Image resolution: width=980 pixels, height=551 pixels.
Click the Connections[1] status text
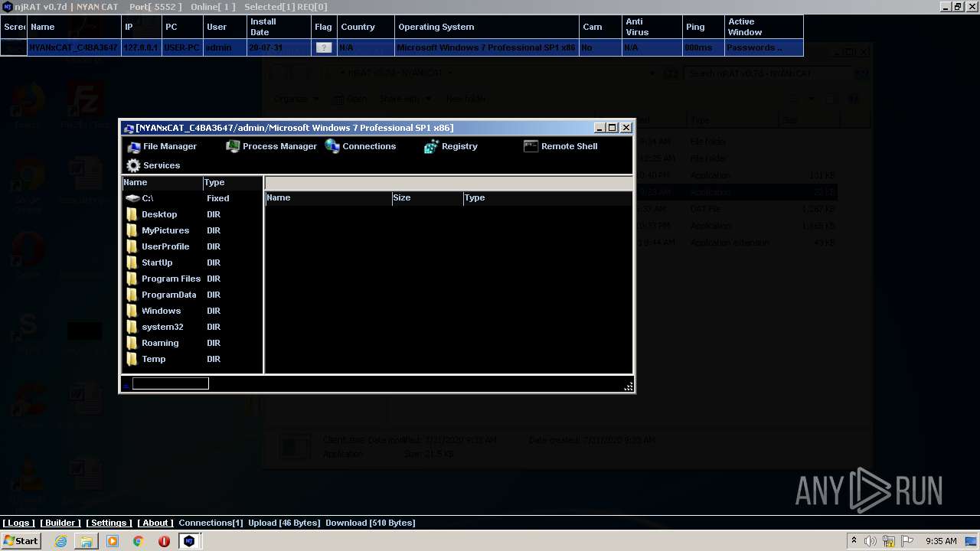[211, 523]
